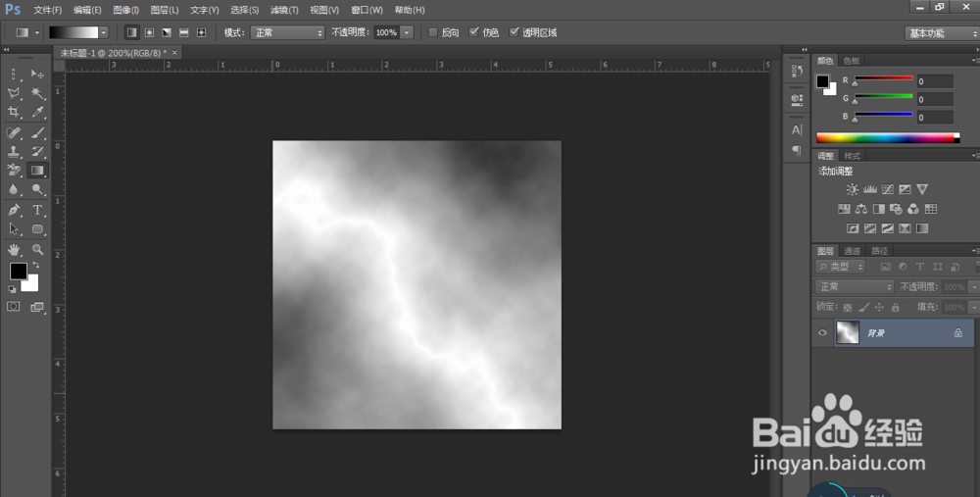
Task: Select the Eyedropper tool
Action: point(37,112)
